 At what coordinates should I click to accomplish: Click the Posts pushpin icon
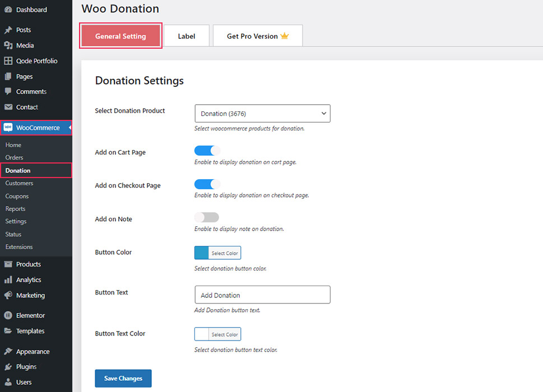tap(8, 30)
